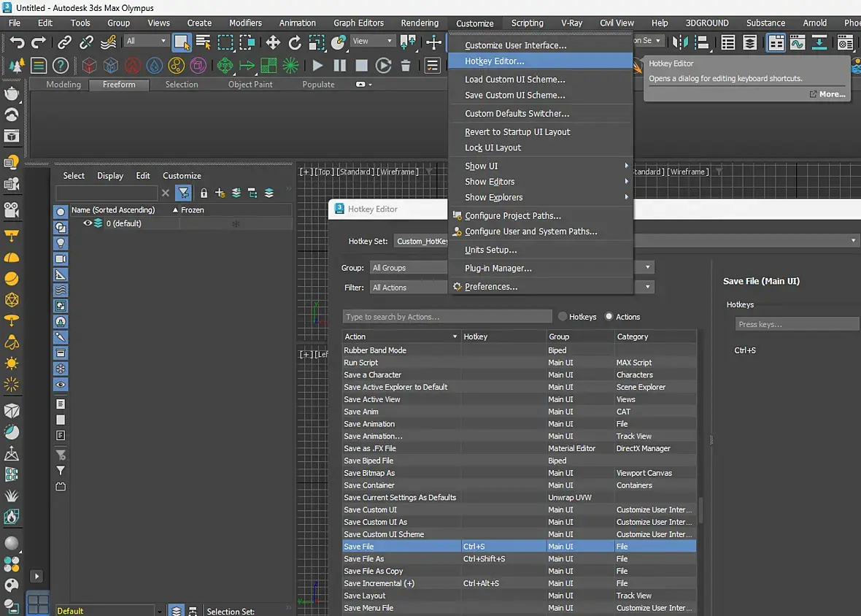Open the View coordinate system dropdown
The height and width of the screenshot is (616, 861).
click(372, 42)
